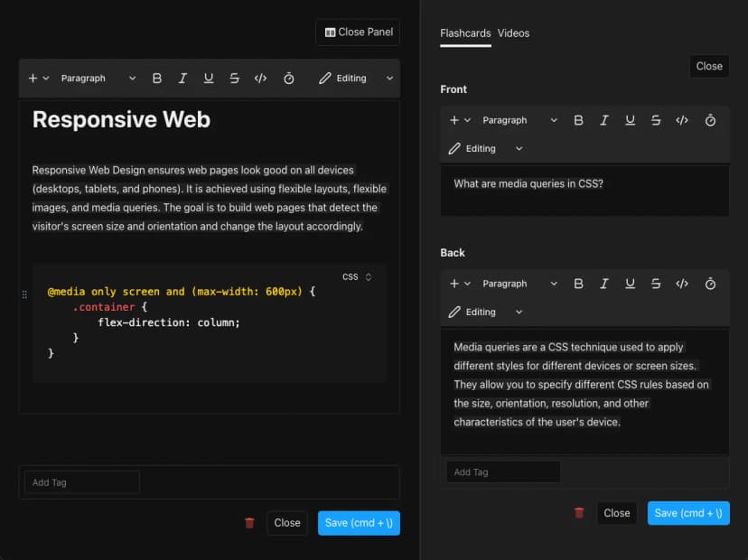The width and height of the screenshot is (748, 560).
Task: Apply strikethrough in the note editor toolbar
Action: 234,79
